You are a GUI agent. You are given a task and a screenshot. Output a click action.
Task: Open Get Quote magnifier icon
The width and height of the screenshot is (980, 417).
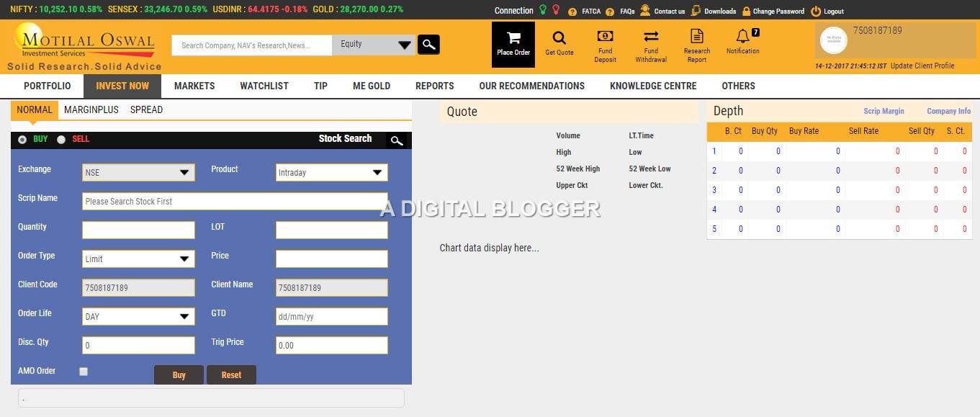(559, 38)
